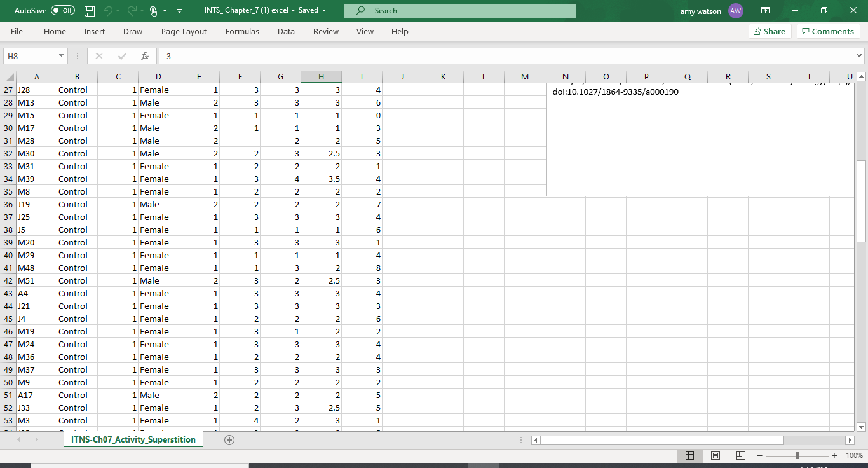Open the Redo history dropdown arrow
868x468 pixels.
142,11
